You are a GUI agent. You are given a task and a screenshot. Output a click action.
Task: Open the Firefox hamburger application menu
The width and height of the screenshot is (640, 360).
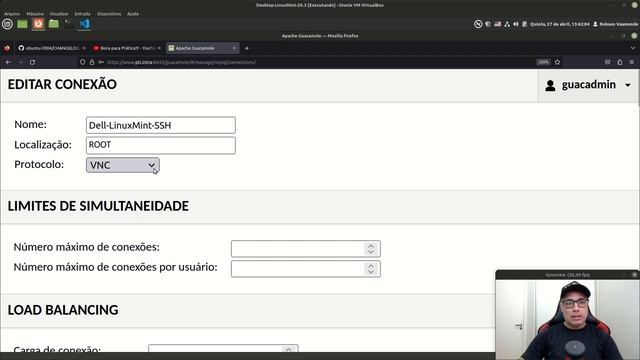click(x=631, y=62)
